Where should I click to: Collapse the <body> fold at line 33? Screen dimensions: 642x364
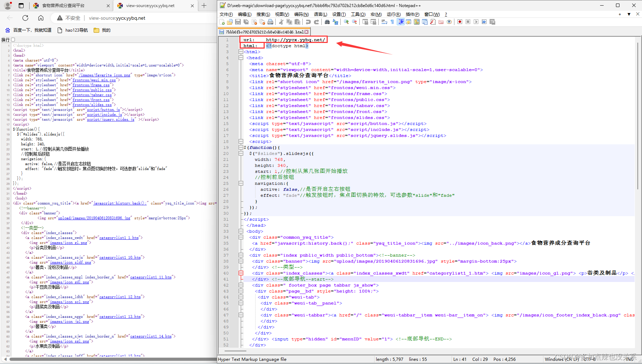click(x=241, y=231)
